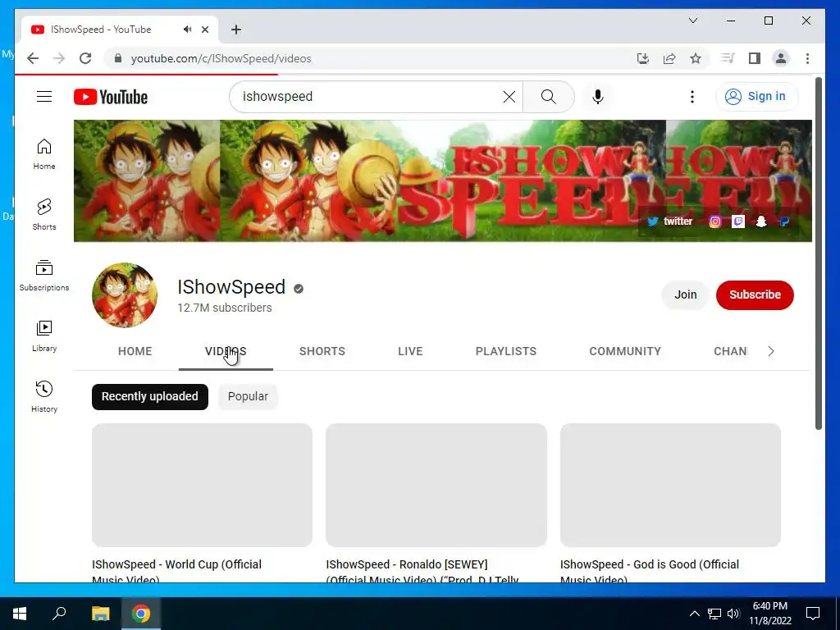Click the magnifier search button
840x630 pixels.
tap(548, 97)
